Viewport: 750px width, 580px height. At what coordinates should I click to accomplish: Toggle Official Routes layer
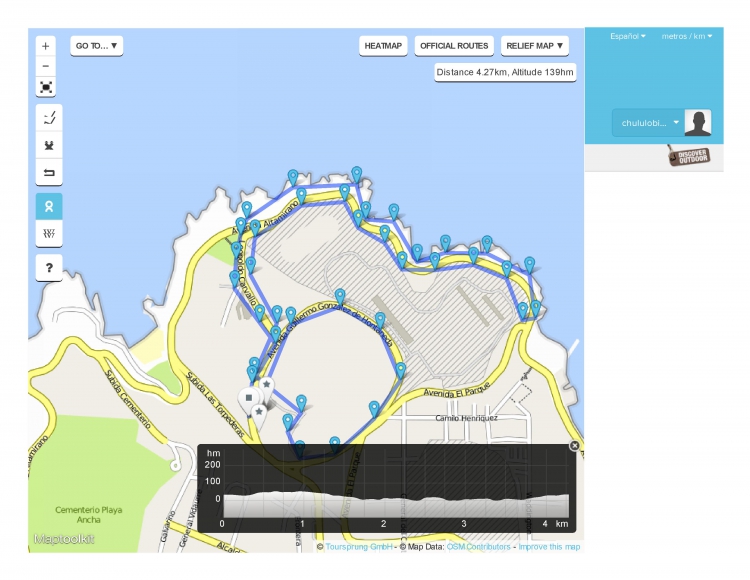pyautogui.click(x=454, y=46)
